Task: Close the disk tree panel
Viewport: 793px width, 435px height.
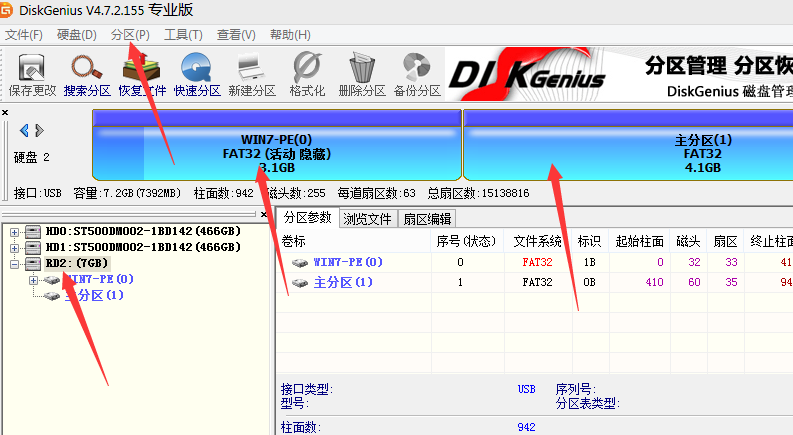Action: [263, 214]
